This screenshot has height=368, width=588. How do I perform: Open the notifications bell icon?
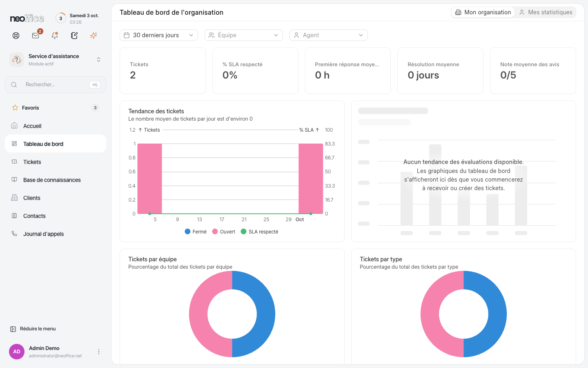tap(55, 36)
